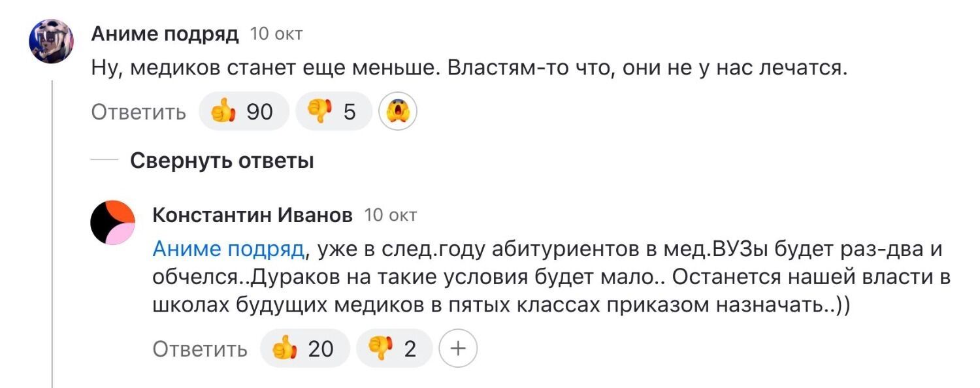Dislike the comment with 5 thumbs down
This screenshot has height=388, width=980.
[x=334, y=112]
